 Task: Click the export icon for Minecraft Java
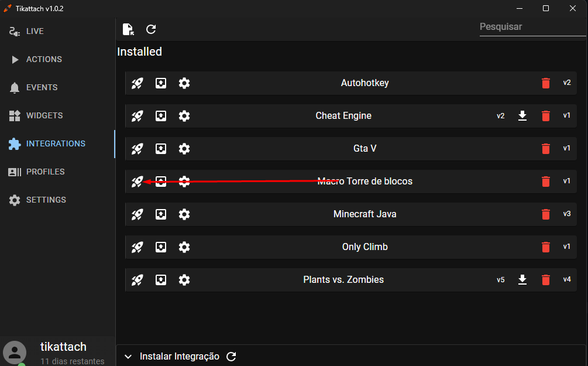161,214
